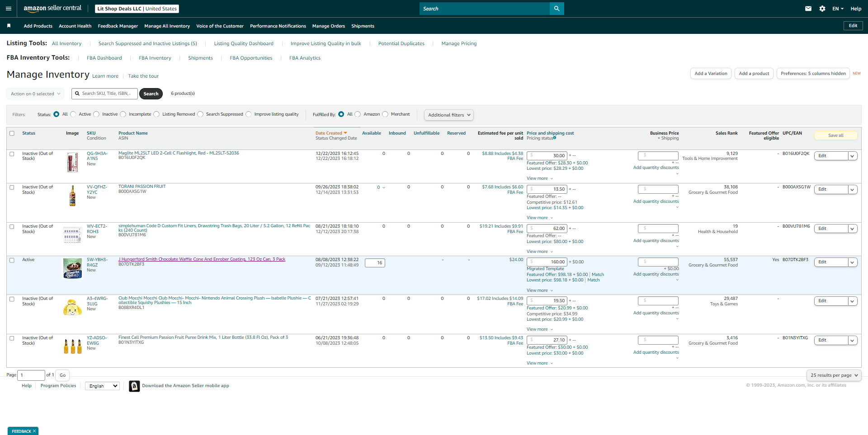Tick the select-all checkbox in table header
Viewport: 868px width, 435px height.
point(12,133)
